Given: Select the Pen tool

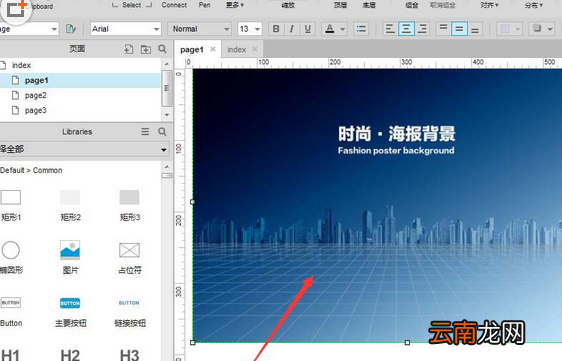Looking at the screenshot, I should click(x=204, y=5).
